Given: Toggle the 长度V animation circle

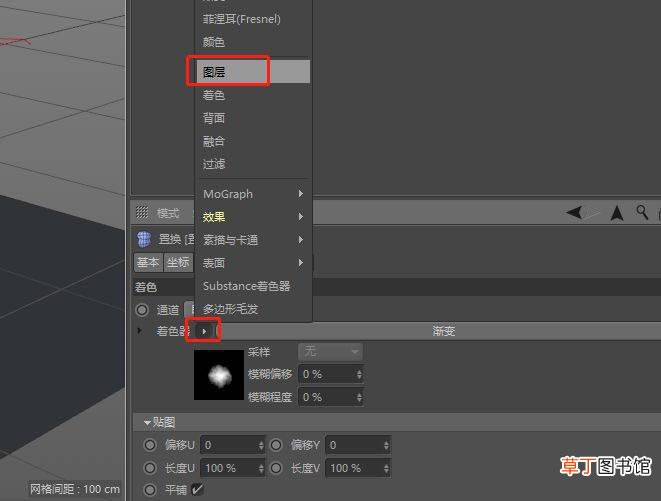Looking at the screenshot, I should pos(276,468).
